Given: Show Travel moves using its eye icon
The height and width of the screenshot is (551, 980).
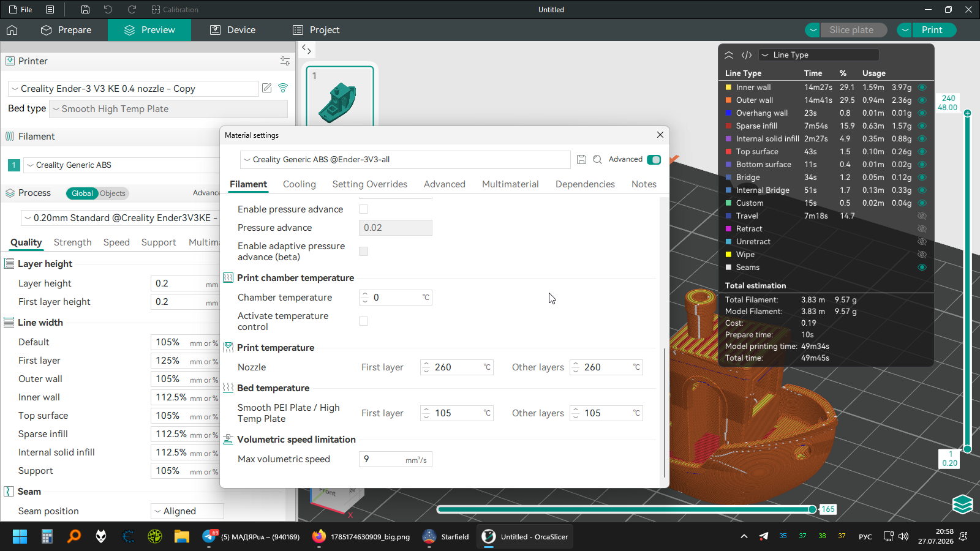Looking at the screenshot, I should click(922, 216).
